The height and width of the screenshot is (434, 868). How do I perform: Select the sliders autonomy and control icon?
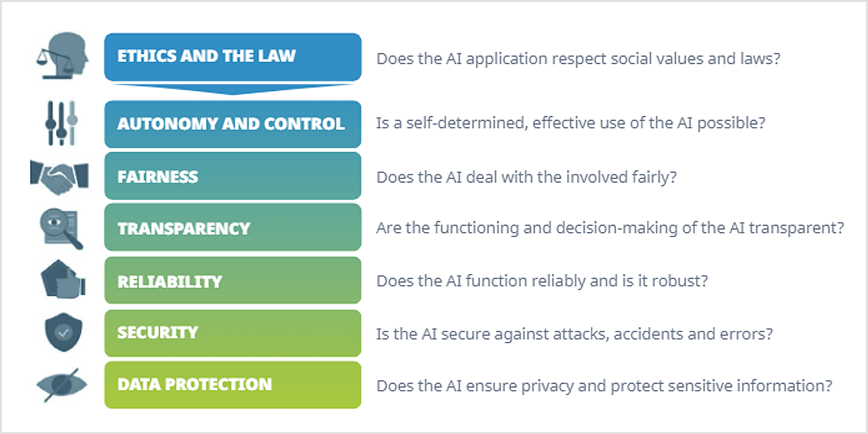(x=61, y=123)
